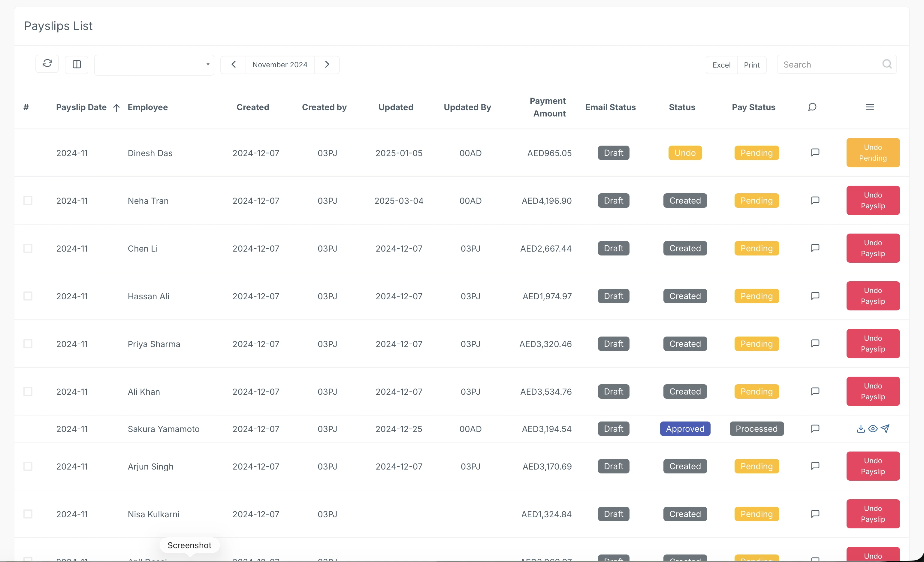Open comments for Priya Sharma
924x562 pixels.
coord(815,344)
